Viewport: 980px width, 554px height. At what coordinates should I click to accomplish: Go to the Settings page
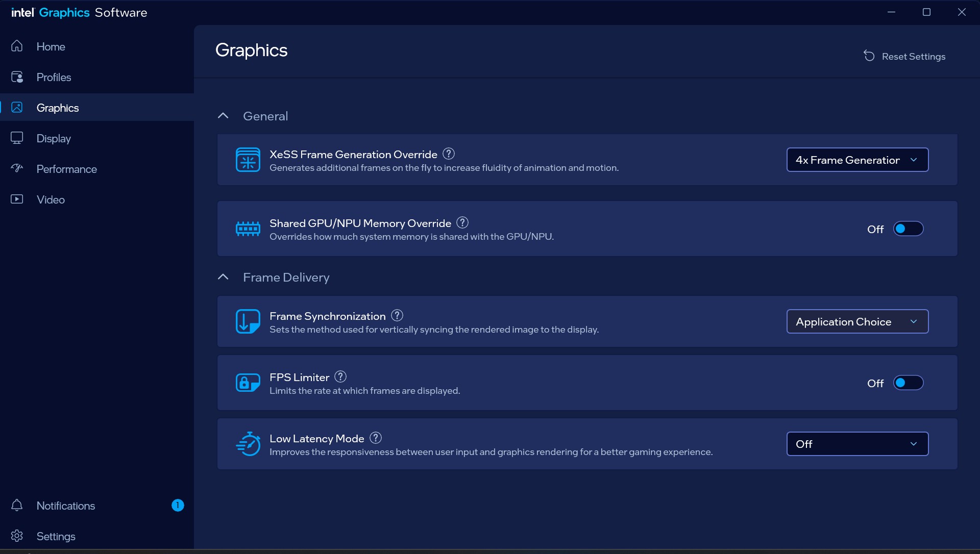point(56,536)
